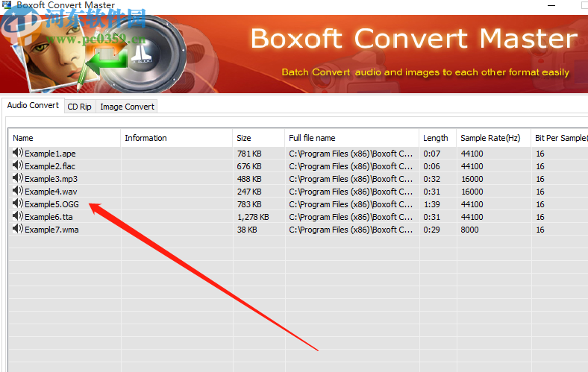Screen dimensions: 588x372
Task: Click the Bit Per Sample column header
Action: (560, 138)
